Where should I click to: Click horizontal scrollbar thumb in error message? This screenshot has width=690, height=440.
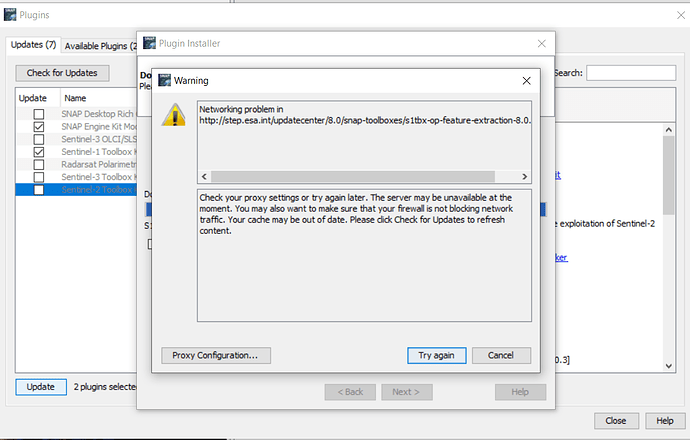[353, 176]
